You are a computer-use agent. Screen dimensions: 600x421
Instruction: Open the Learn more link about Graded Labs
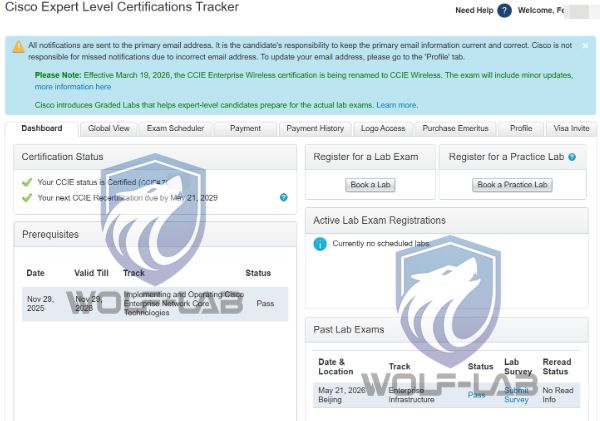[396, 105]
